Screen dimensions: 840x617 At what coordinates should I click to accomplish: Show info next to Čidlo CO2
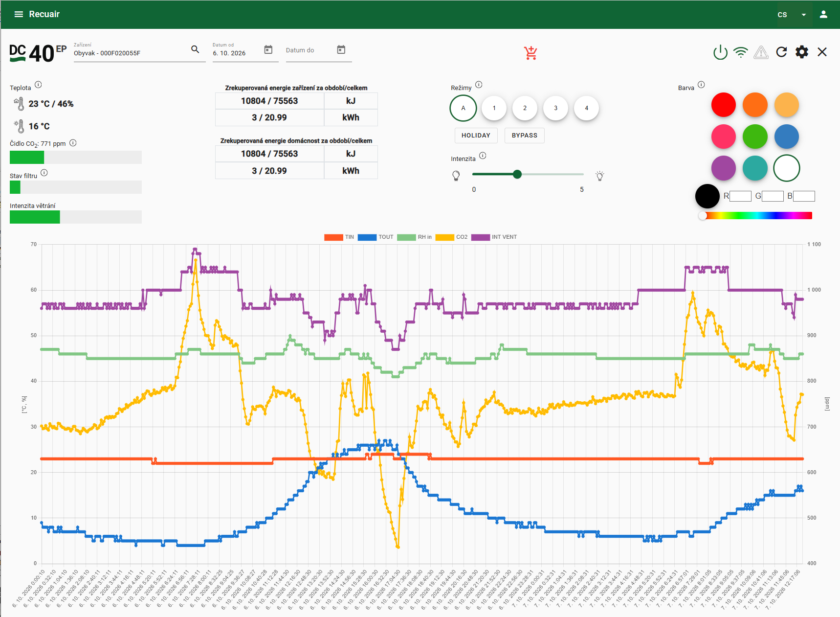73,143
